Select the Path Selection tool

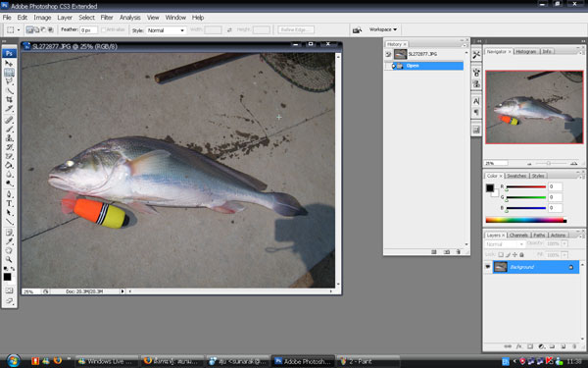[9, 213]
